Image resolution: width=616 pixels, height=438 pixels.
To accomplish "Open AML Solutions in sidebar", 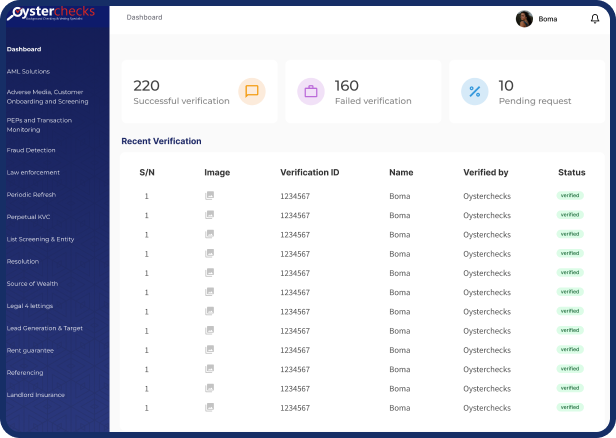I will click(28, 71).
